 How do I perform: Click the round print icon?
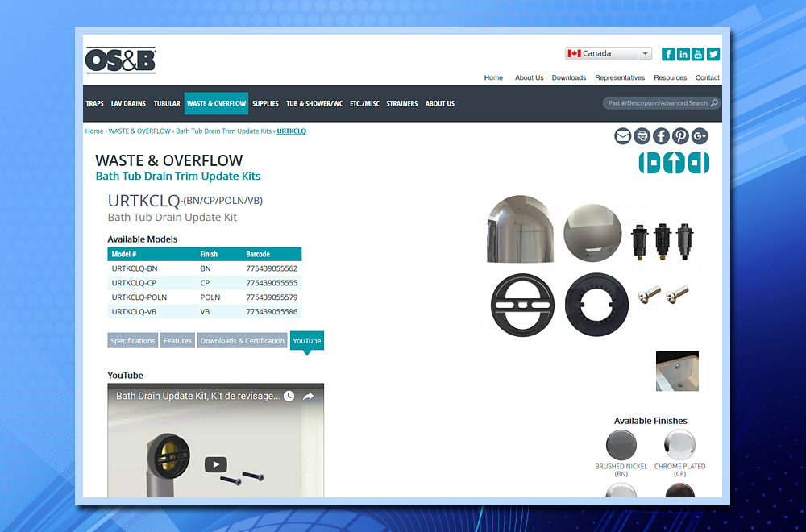coord(642,136)
